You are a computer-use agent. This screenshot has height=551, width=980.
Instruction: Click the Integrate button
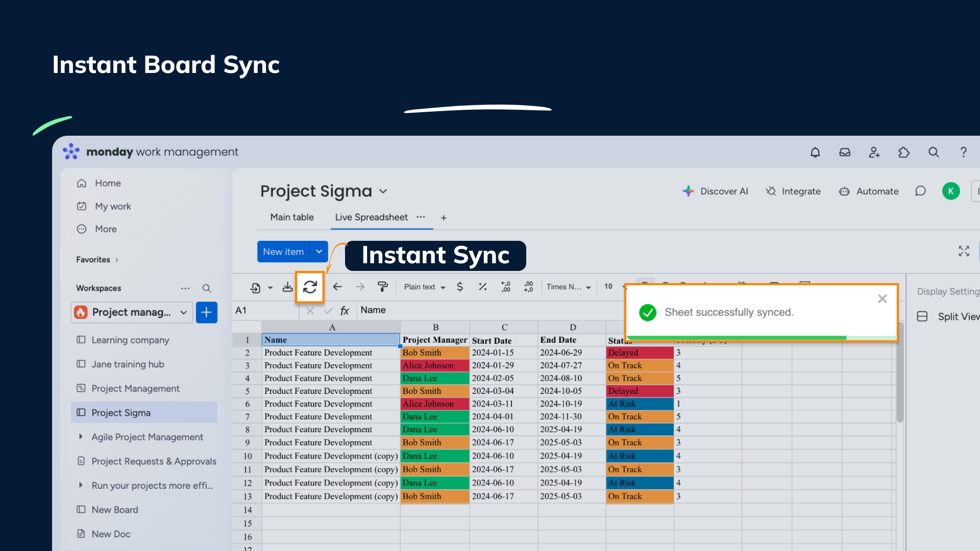pyautogui.click(x=793, y=191)
